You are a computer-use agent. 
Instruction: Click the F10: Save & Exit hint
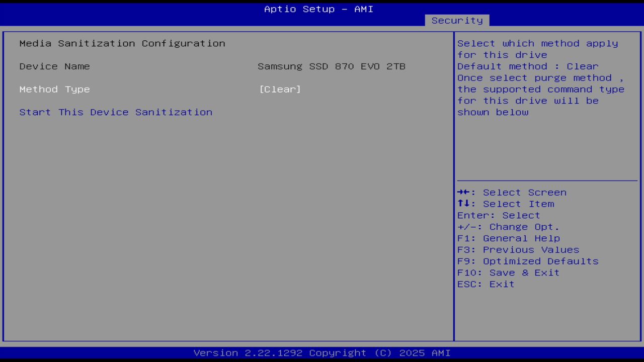509,273
